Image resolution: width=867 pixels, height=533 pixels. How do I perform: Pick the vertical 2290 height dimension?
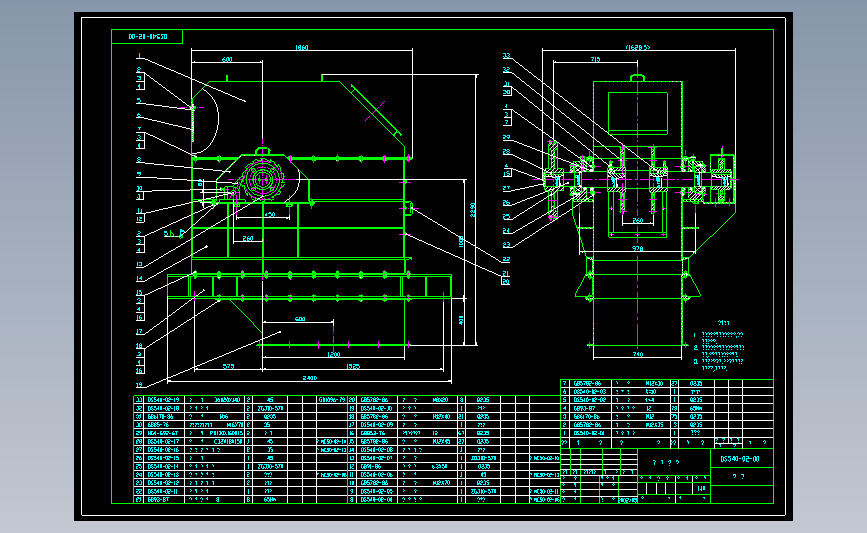click(x=472, y=210)
